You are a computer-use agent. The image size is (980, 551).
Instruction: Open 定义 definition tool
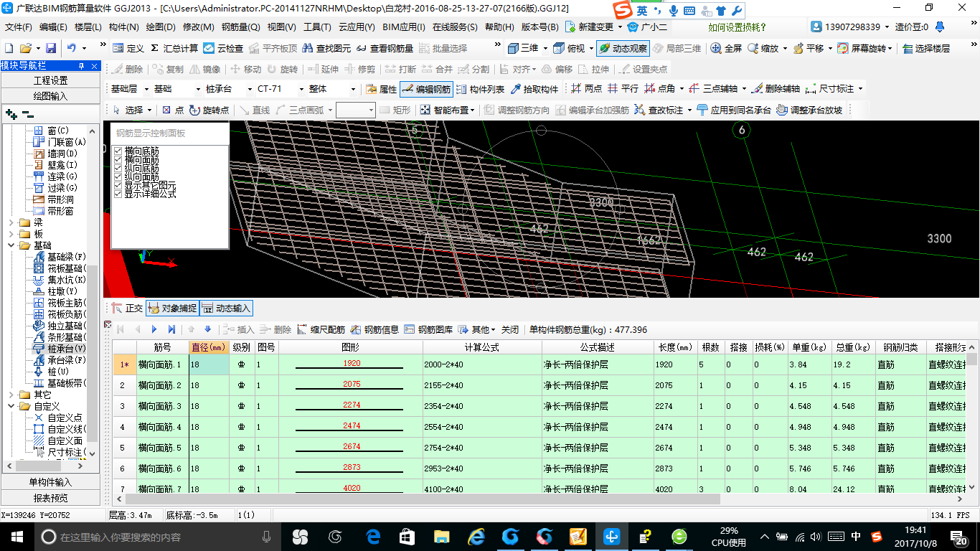pos(128,48)
